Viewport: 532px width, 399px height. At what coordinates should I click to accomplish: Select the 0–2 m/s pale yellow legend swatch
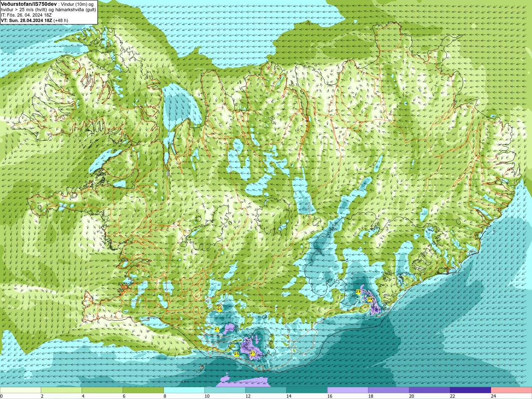20,390
